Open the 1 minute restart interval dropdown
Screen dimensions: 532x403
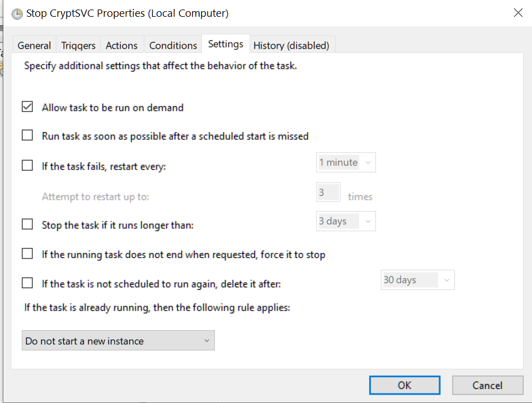pyautogui.click(x=346, y=162)
